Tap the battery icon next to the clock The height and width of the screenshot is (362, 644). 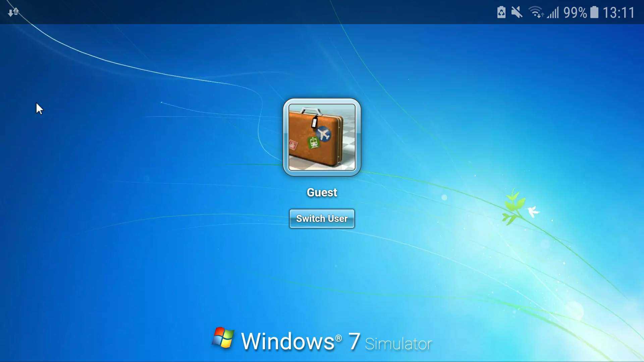pos(594,13)
